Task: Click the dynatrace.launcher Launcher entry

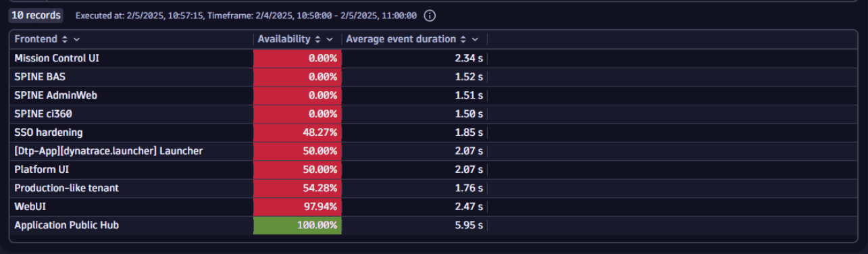Action: tap(109, 151)
